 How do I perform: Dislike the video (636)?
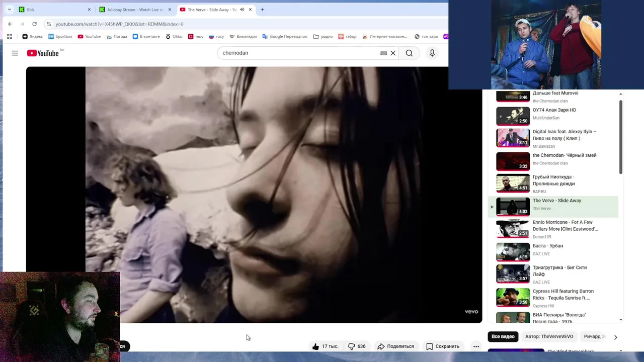[357, 346]
